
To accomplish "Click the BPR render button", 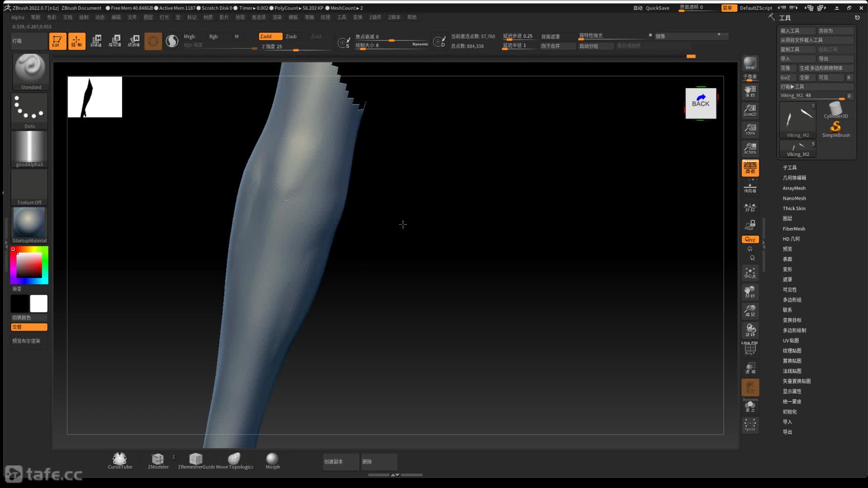I will tap(750, 63).
